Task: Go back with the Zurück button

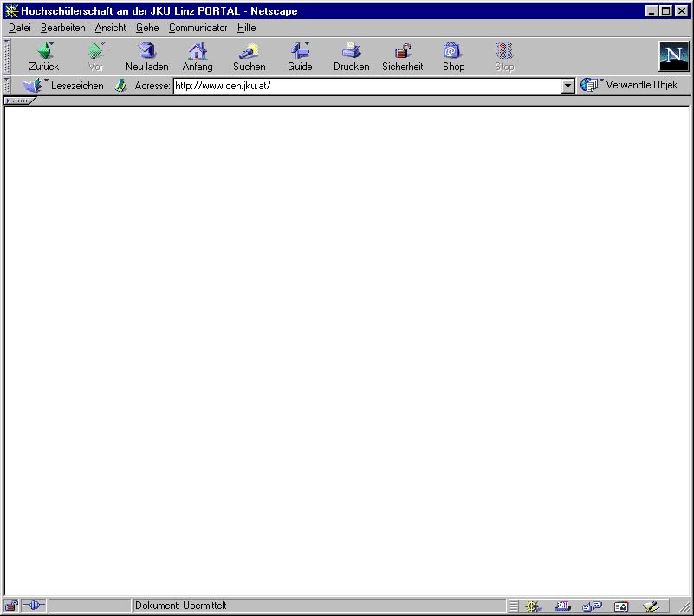Action: pos(43,56)
